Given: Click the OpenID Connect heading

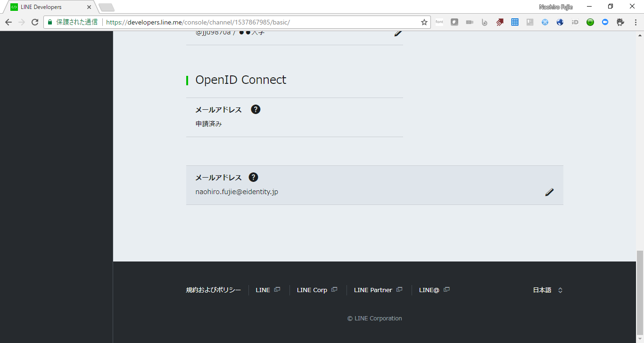Looking at the screenshot, I should 241,80.
